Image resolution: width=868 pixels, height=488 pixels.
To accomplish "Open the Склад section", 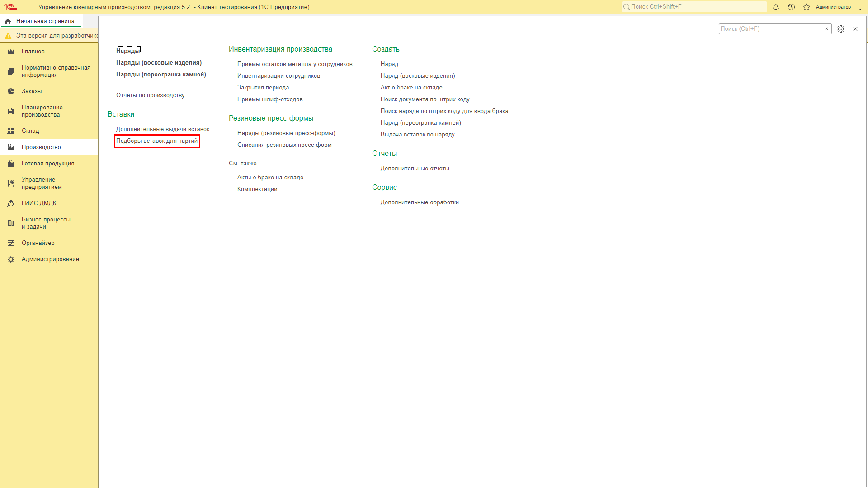I will 49,131.
